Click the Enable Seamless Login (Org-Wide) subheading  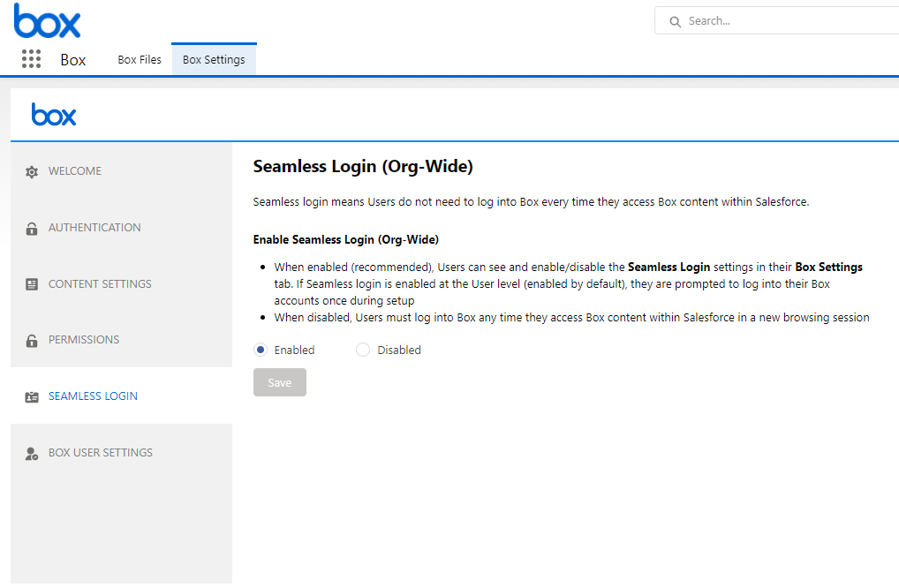[x=345, y=239]
